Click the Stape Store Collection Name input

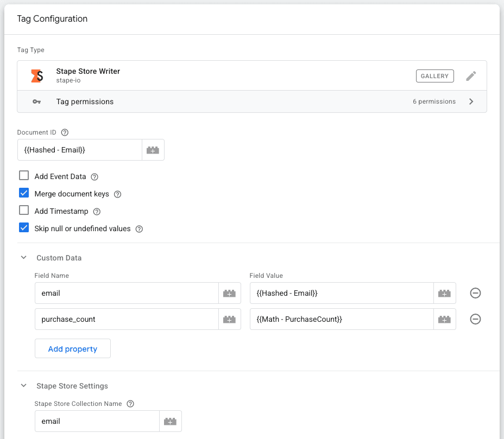tap(97, 421)
